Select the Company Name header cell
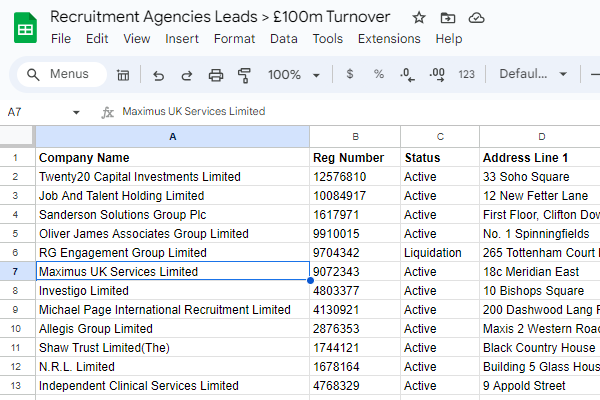 tap(173, 157)
